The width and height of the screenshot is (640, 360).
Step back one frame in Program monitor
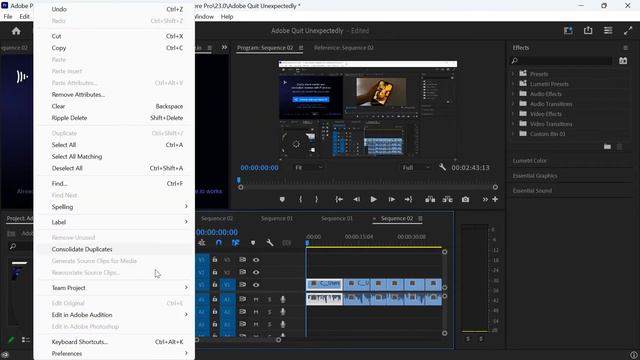[x=356, y=200]
